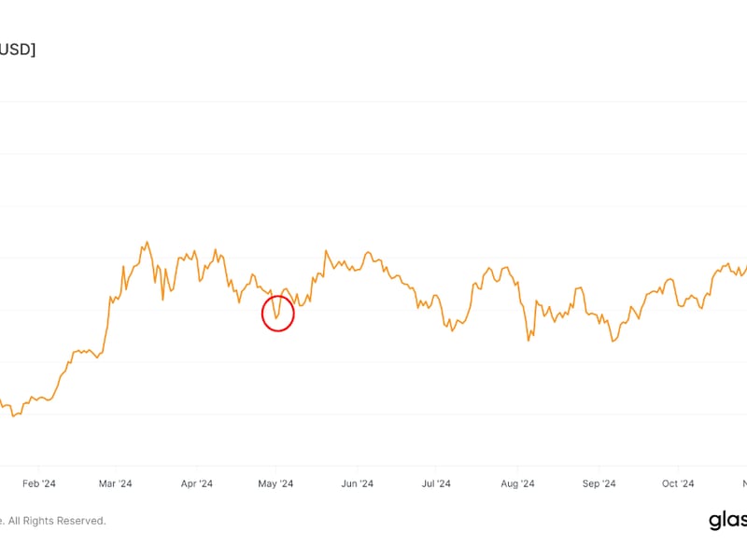Select the Mar '24 date label
Screen dimensions: 747x560
(x=115, y=483)
